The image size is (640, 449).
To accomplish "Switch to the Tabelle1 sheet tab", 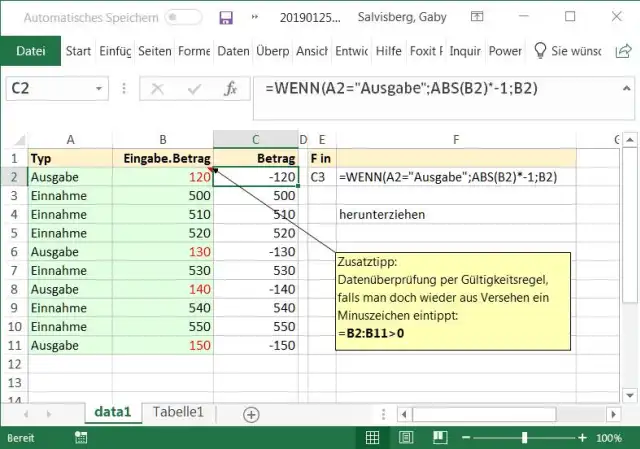I will click(178, 412).
